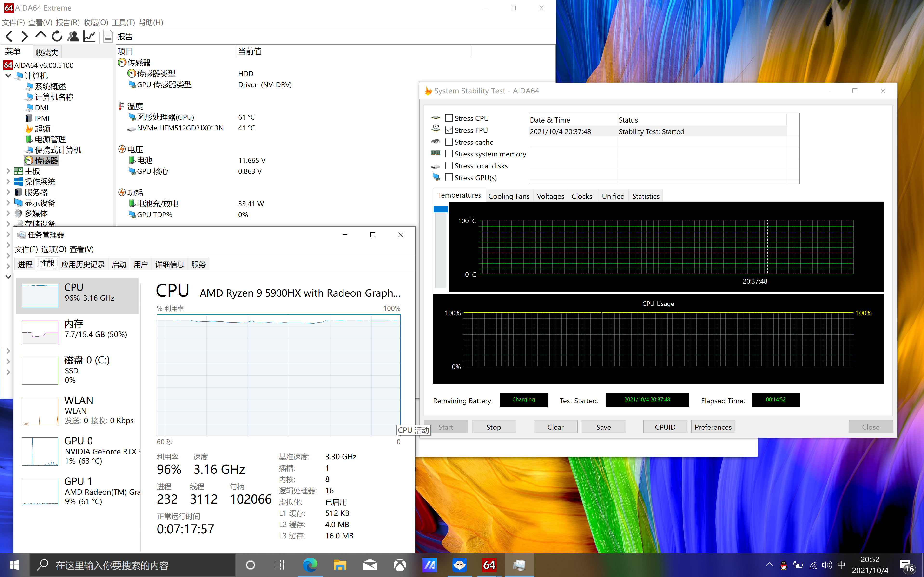Open AIDA64 favorites user icon
Screen dimensions: 924x577
pos(73,36)
